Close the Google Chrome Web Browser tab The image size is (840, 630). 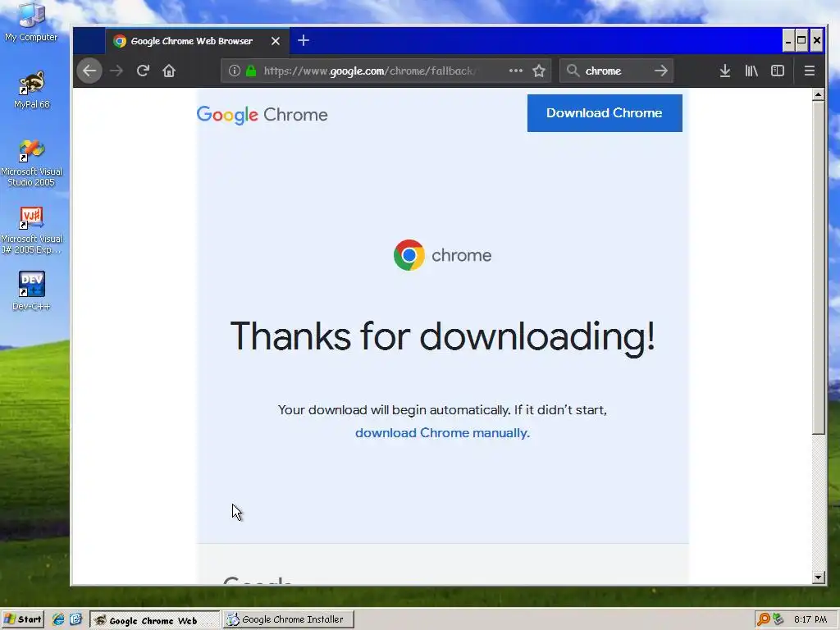coord(276,41)
